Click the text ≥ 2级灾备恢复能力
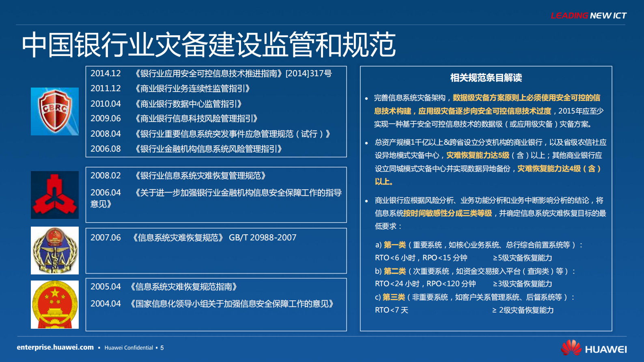Viewport: 644px width, 362px height. tap(523, 310)
